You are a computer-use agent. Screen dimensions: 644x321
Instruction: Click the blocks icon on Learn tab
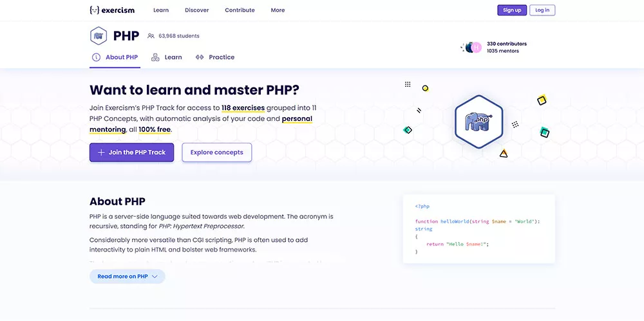155,57
